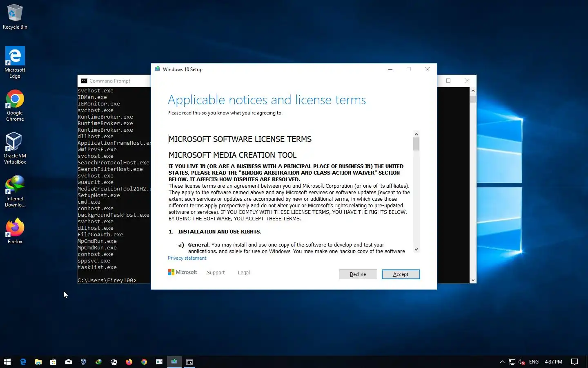Click the Command Prompt scrollbar down arrow
Screen dimensions: 588x368
pos(473,280)
